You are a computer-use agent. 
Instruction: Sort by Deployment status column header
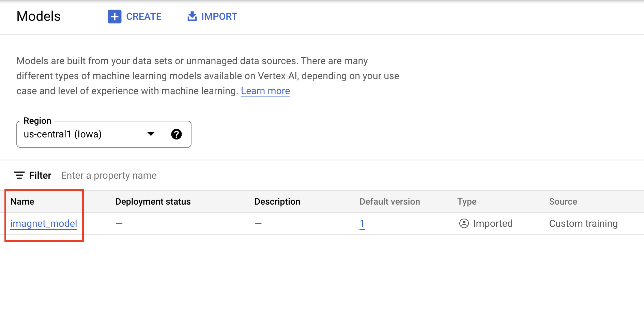tap(153, 202)
